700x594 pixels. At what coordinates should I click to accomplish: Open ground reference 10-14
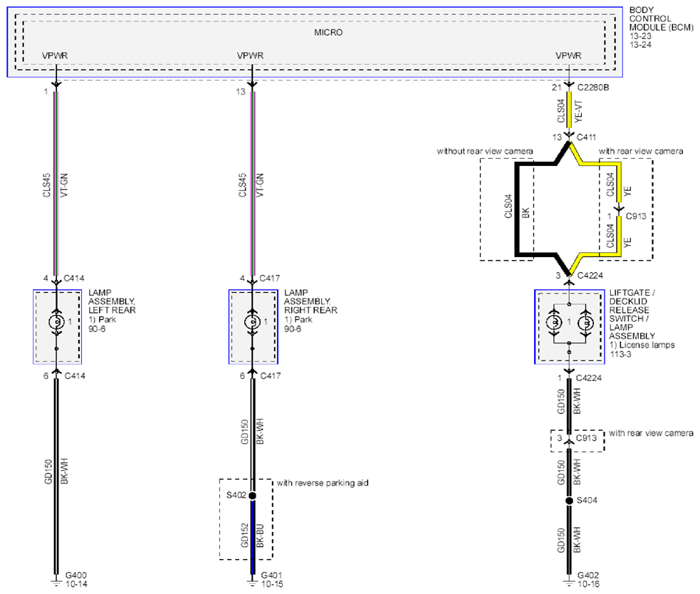click(76, 584)
